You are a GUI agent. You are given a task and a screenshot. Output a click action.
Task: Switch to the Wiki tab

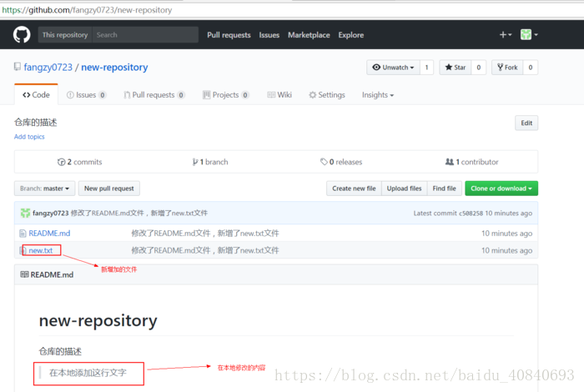[x=279, y=95]
